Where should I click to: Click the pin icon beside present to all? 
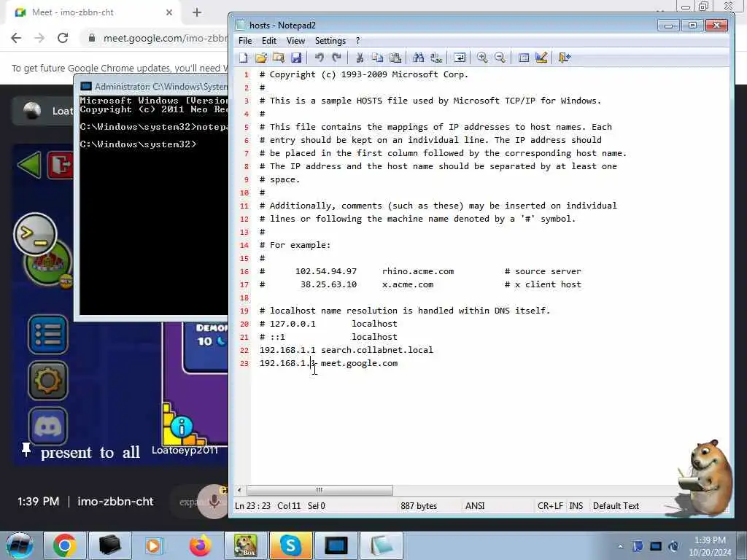pyautogui.click(x=26, y=449)
